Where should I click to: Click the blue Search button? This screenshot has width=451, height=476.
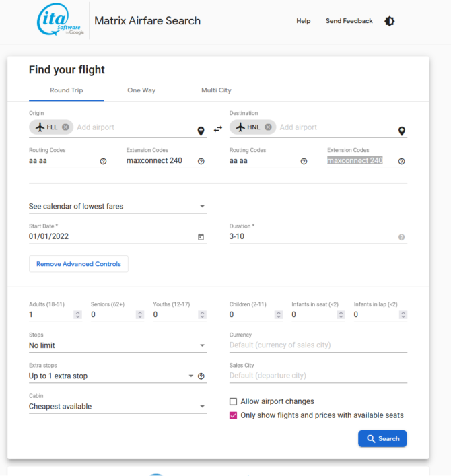(x=382, y=439)
